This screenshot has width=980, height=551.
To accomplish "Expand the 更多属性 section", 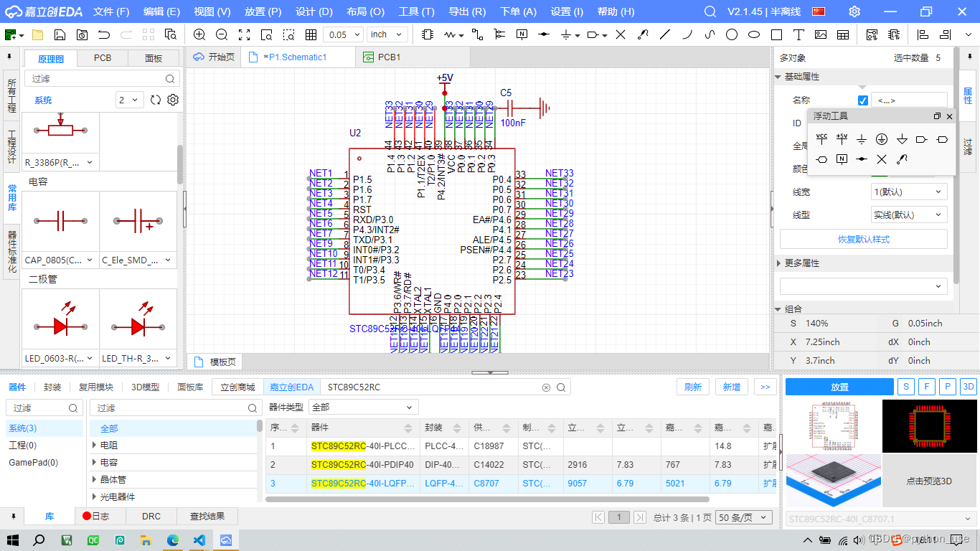I will [x=778, y=263].
